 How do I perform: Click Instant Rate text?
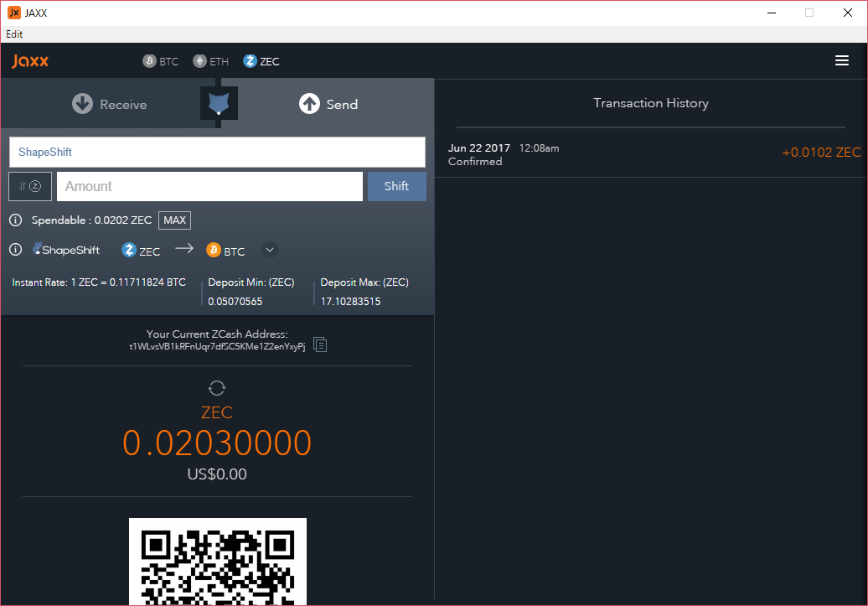tap(99, 282)
